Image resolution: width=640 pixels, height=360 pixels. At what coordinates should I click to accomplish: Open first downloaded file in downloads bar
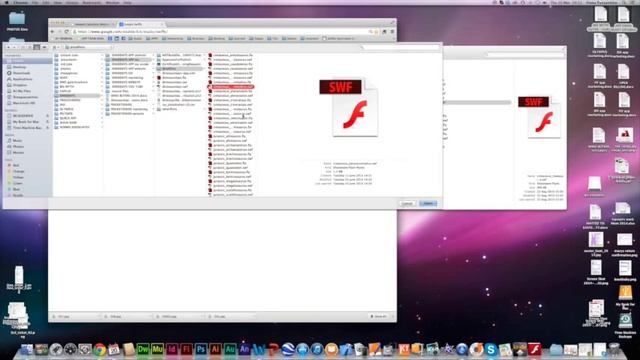click(75, 316)
